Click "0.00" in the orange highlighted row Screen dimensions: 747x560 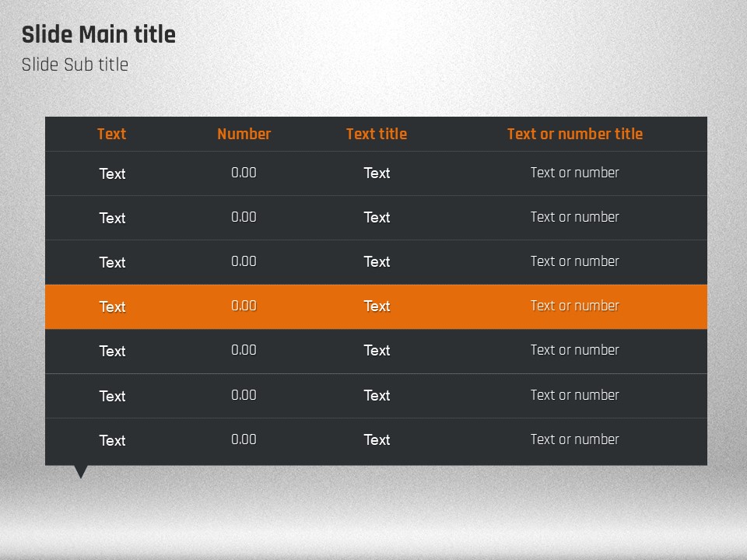click(x=244, y=306)
